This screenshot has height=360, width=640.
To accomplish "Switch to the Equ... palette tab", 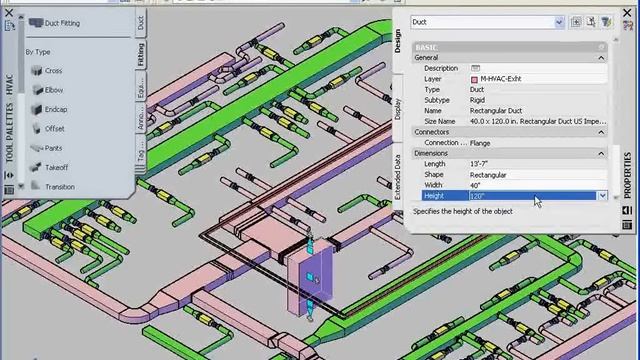I will click(141, 87).
